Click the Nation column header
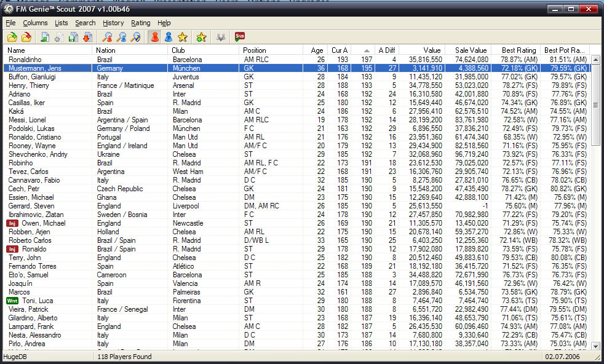This screenshot has width=604, height=364. 106,50
